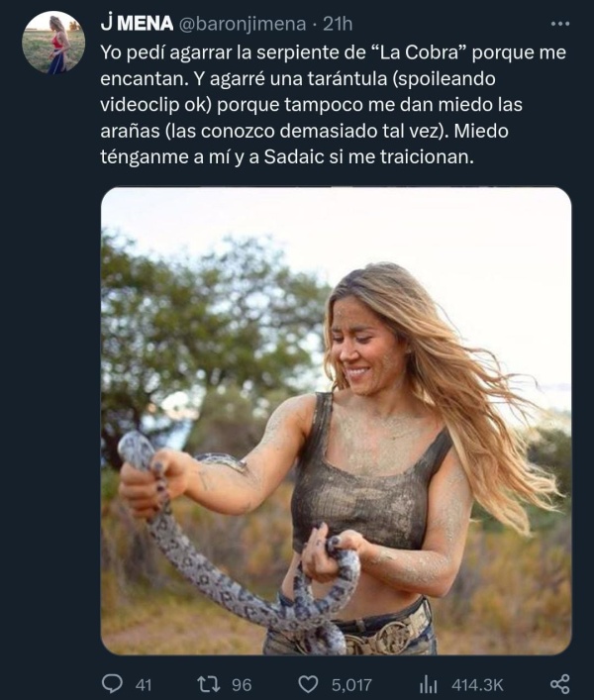The height and width of the screenshot is (700, 594).
Task: Click the 41 replies count
Action: coord(144,684)
